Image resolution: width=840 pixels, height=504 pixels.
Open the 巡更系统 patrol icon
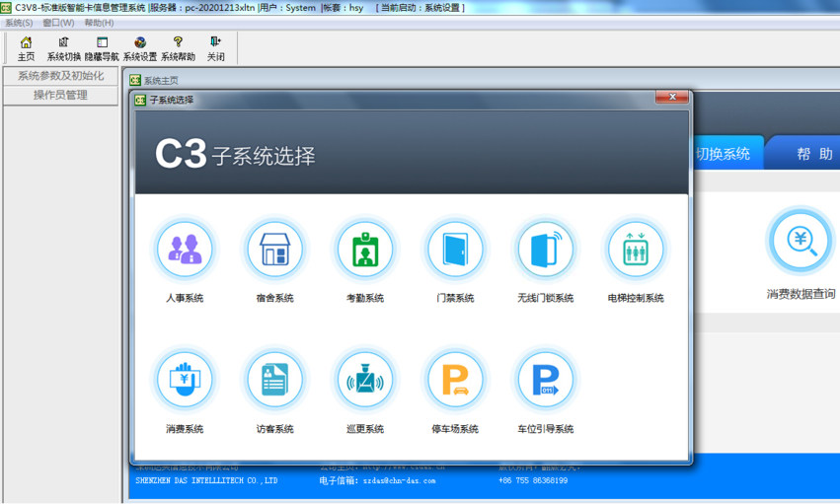click(x=364, y=381)
